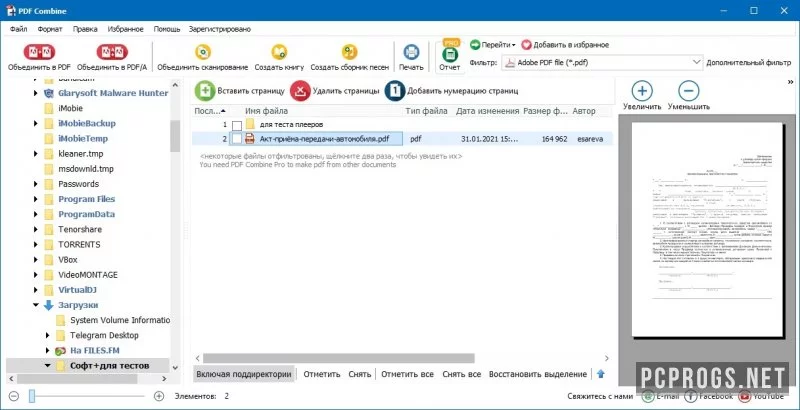Click the PDF page preview thumbnail

click(x=707, y=229)
